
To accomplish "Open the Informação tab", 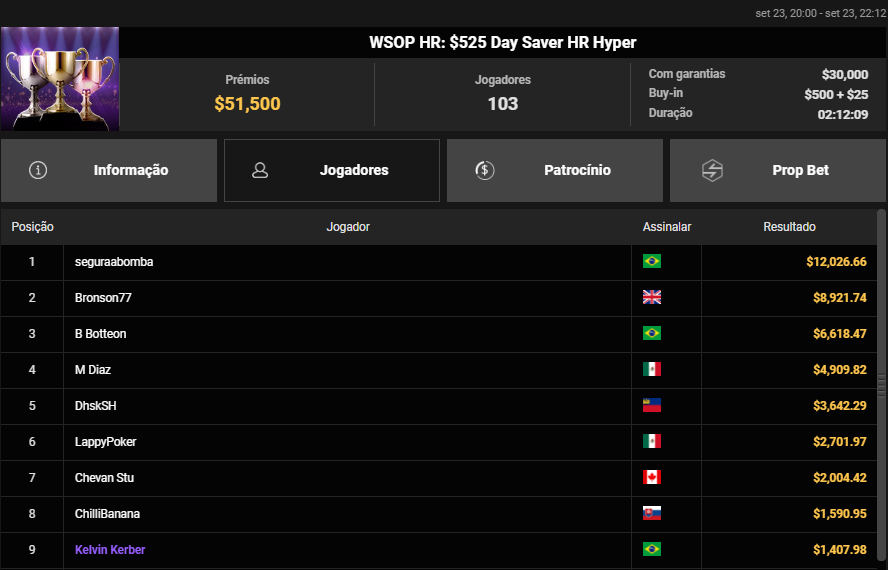I will pyautogui.click(x=109, y=170).
